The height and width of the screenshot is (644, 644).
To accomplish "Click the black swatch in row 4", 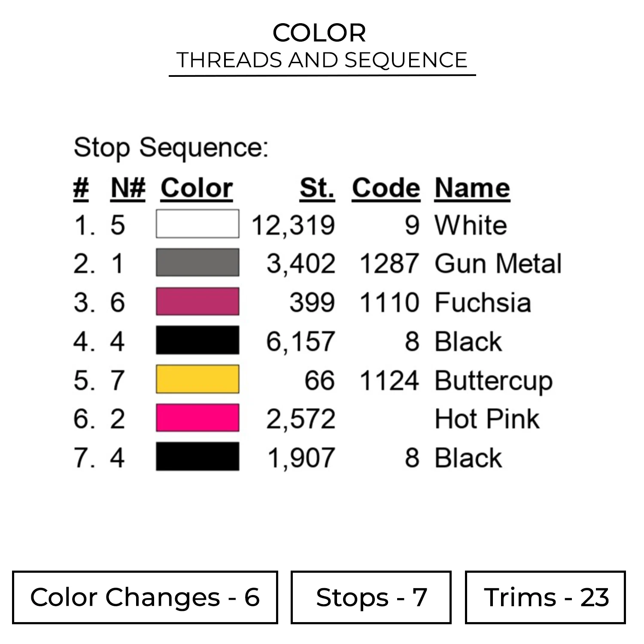I will click(x=197, y=340).
